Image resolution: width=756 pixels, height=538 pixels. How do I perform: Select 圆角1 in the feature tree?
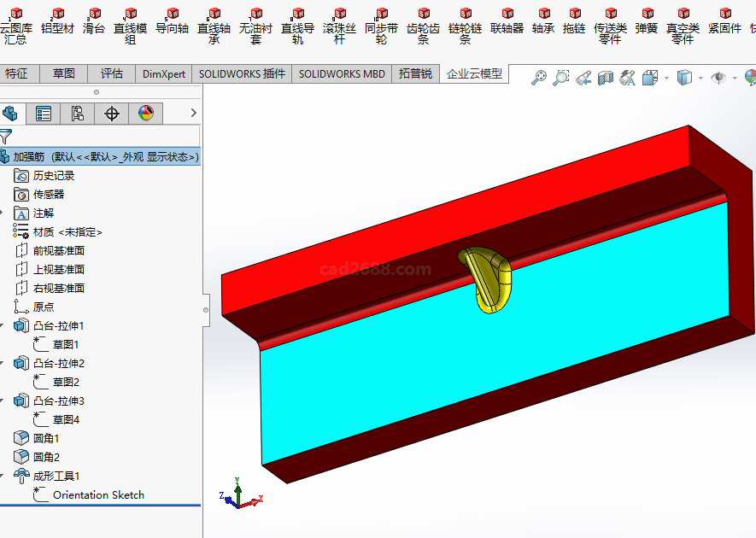46,438
